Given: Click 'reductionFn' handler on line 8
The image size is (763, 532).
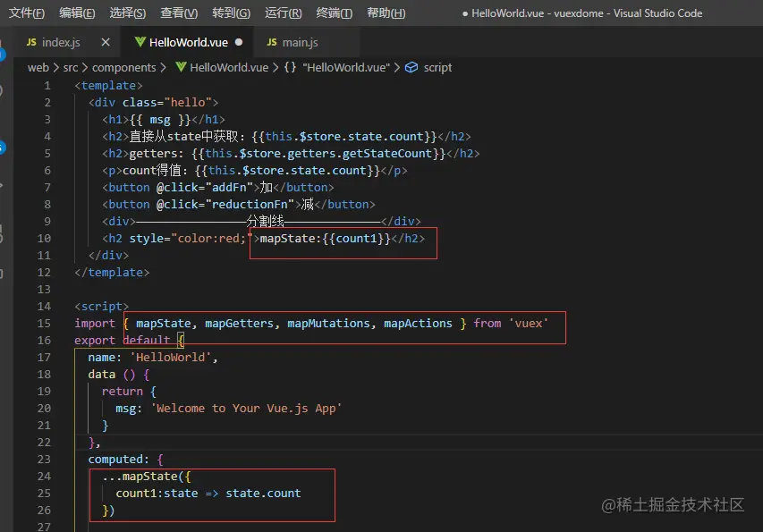Looking at the screenshot, I should coord(250,205).
